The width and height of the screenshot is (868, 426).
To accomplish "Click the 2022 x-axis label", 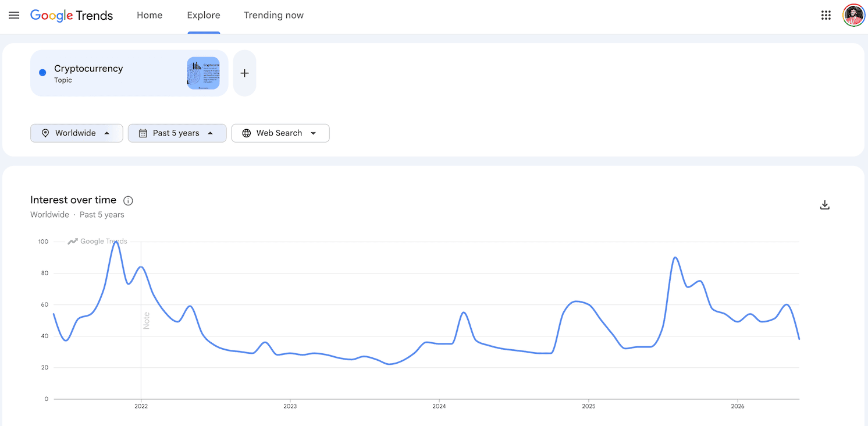I will tap(141, 406).
